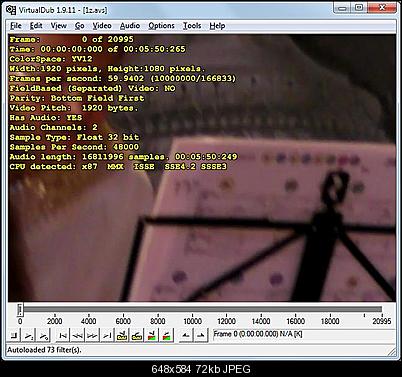Viewport: 402px width, 377px height.
Task: Start output playback preview
Action: coord(44,335)
